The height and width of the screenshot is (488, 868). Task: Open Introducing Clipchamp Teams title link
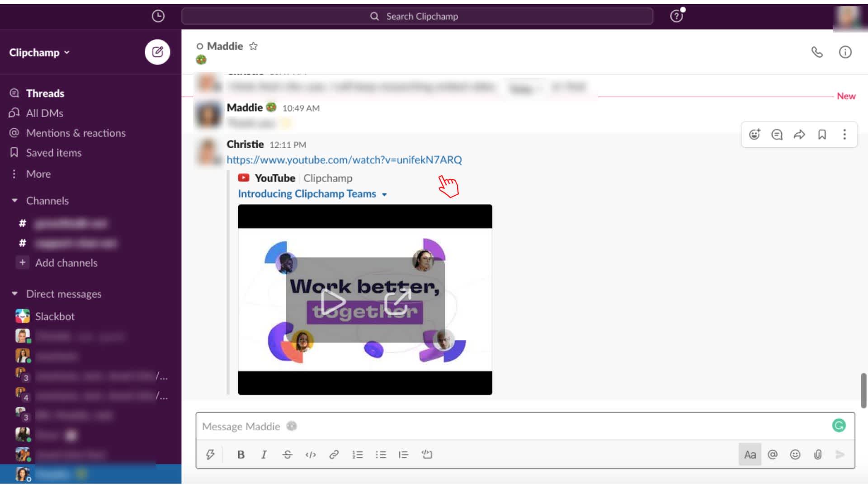coord(307,194)
